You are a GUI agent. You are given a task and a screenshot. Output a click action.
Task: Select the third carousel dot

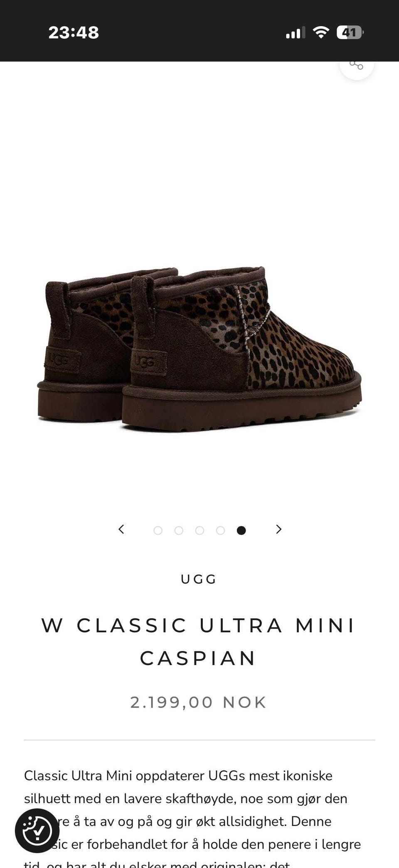(199, 530)
